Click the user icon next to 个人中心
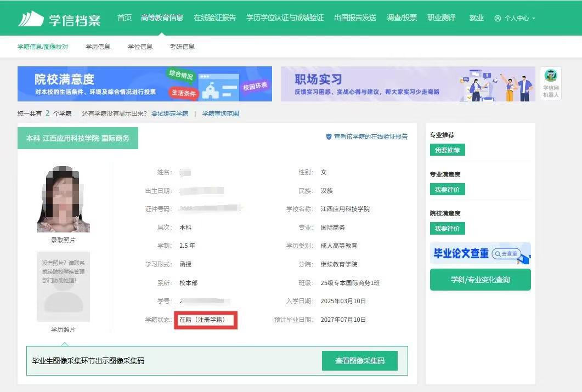582x392 pixels. coord(498,18)
